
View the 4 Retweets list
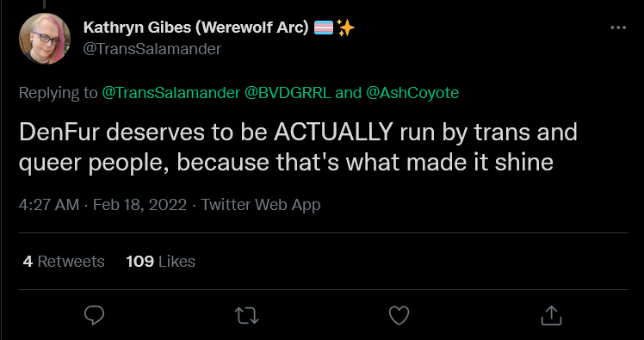(x=64, y=261)
